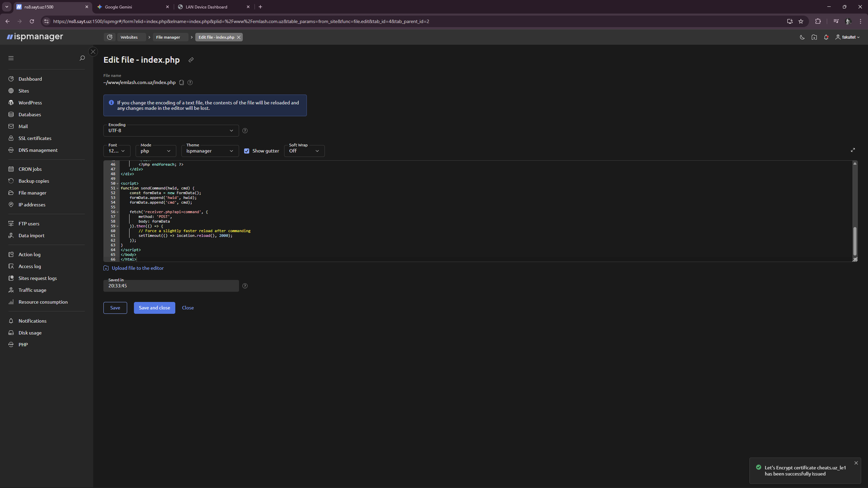
Task: Expand the code editor to fullscreen
Action: 853,149
